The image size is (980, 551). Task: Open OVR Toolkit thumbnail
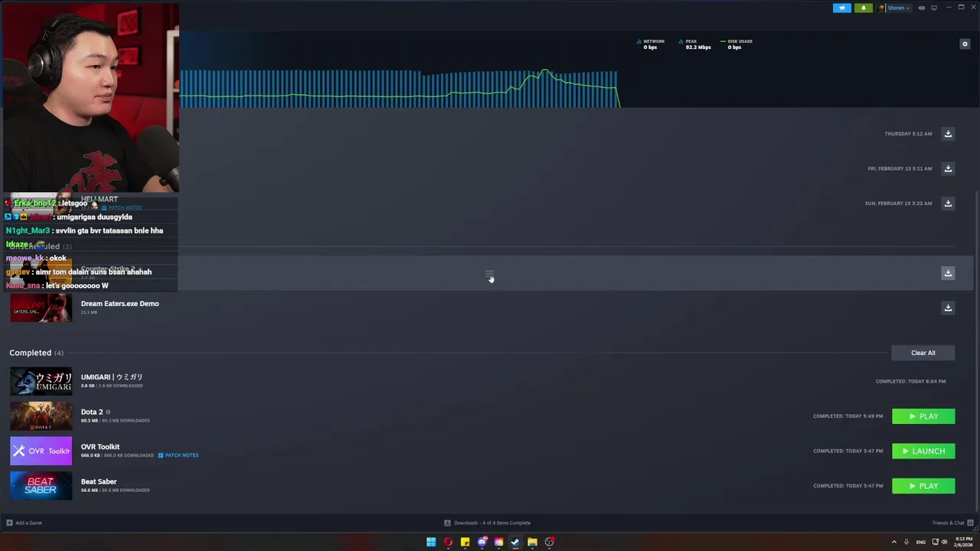click(41, 451)
